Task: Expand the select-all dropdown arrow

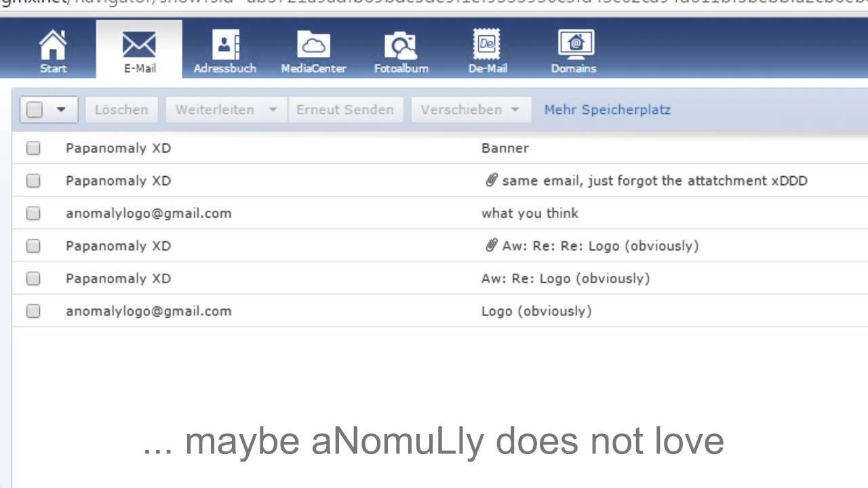Action: 61,110
